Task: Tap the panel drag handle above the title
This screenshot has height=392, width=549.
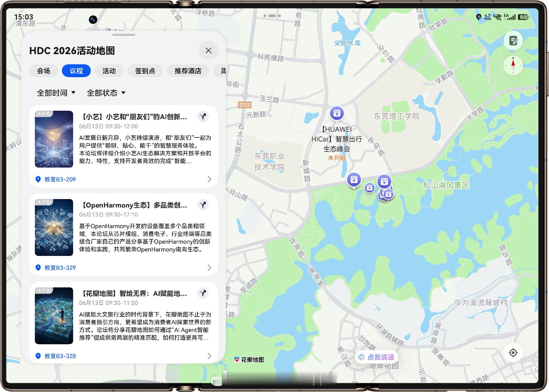Action: 124,35
